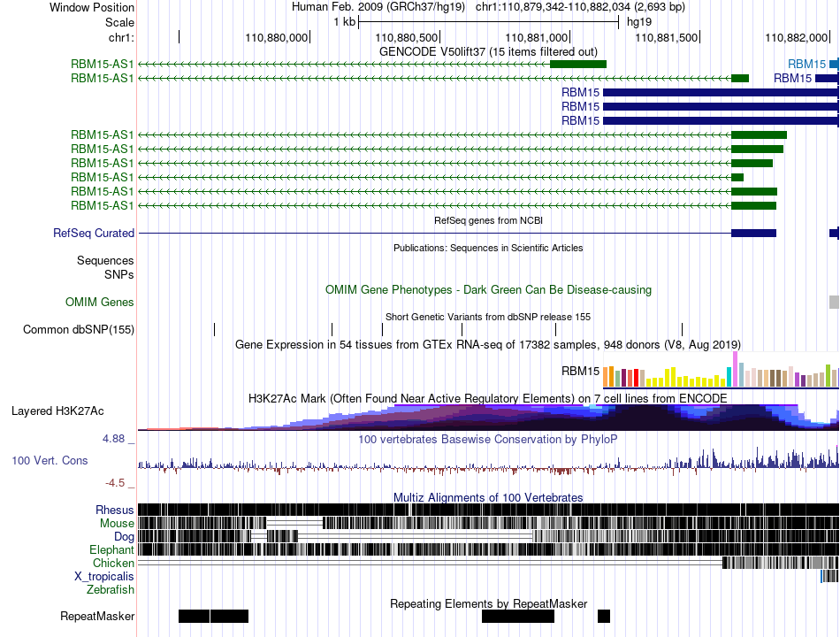Click the SNPs track label

coord(119,274)
